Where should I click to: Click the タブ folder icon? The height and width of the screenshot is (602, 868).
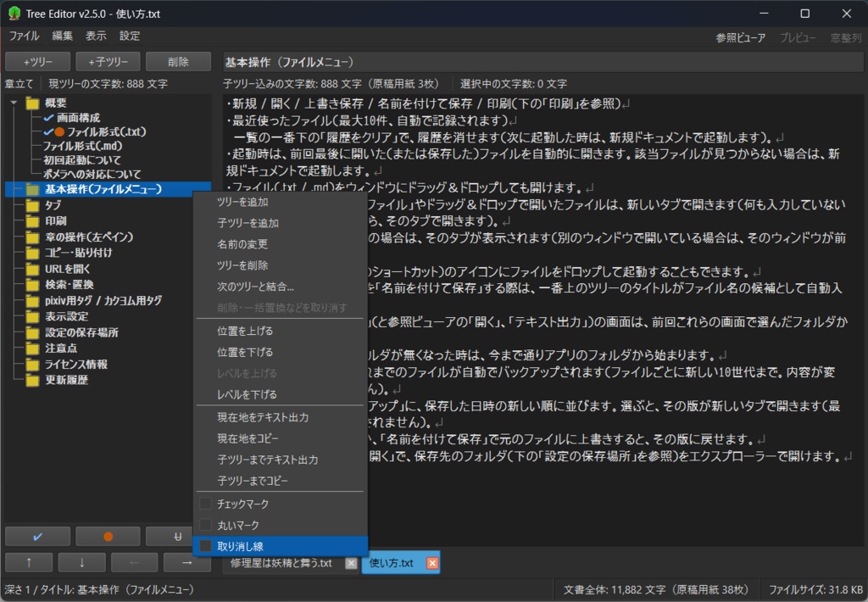pyautogui.click(x=33, y=205)
